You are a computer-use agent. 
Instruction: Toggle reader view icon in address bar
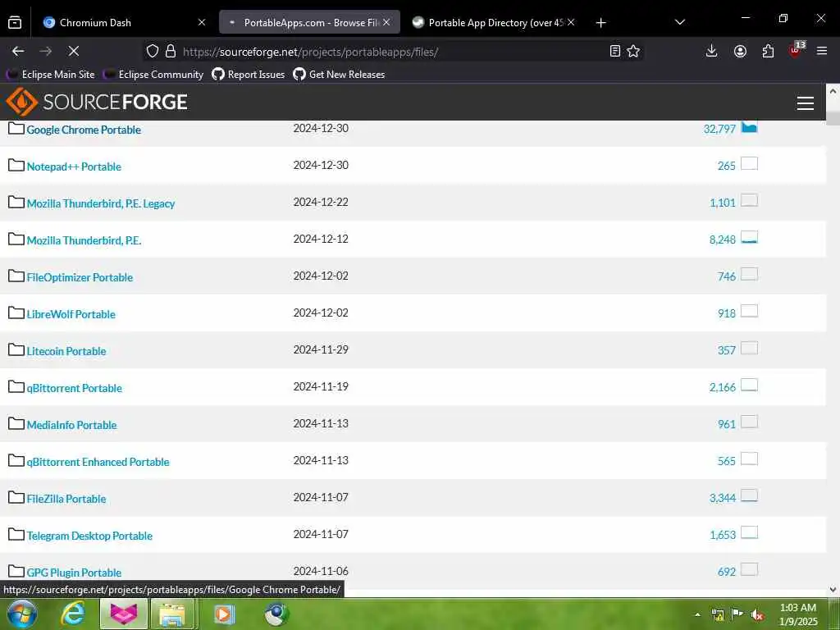pos(615,52)
